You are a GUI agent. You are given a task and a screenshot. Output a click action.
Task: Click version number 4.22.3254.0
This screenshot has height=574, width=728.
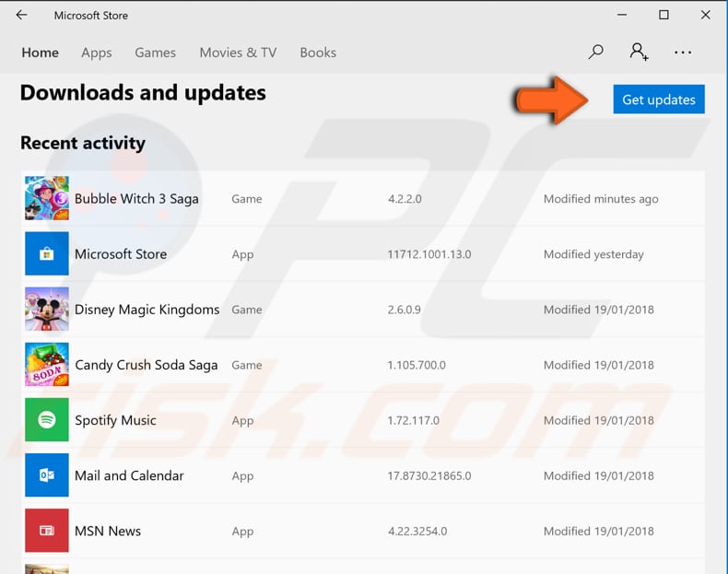coord(417,532)
